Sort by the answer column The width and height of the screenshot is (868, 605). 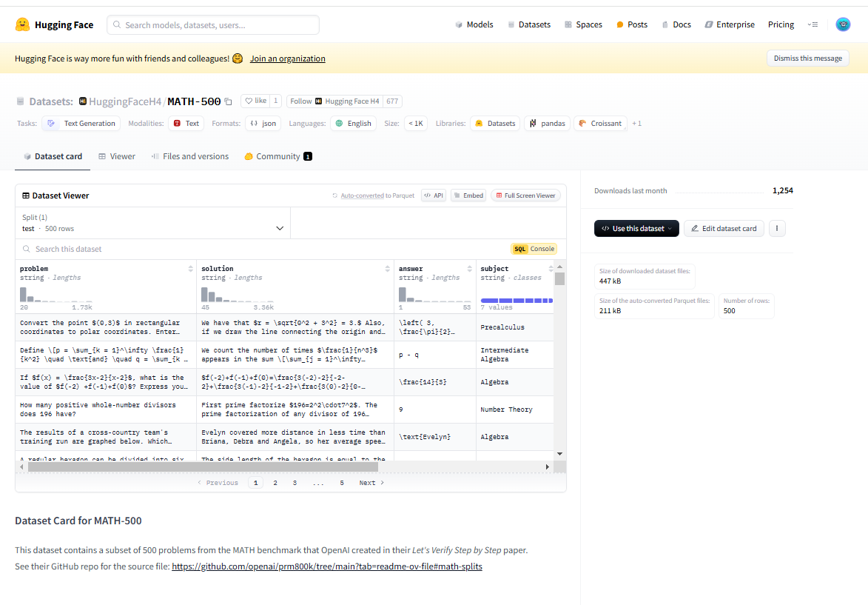pyautogui.click(x=469, y=269)
